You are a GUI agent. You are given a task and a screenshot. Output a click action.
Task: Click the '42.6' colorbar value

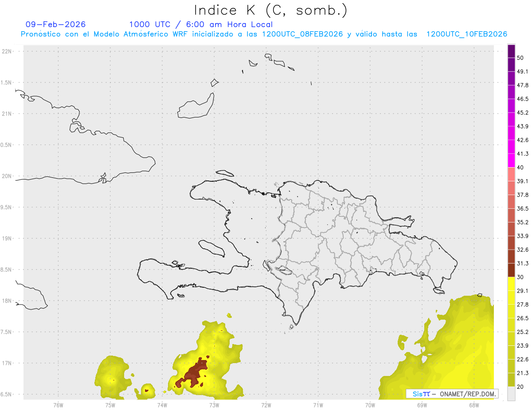[x=523, y=140]
